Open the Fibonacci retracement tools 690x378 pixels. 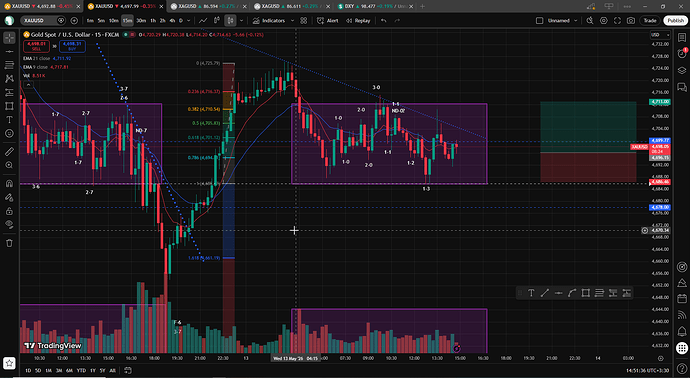click(9, 65)
